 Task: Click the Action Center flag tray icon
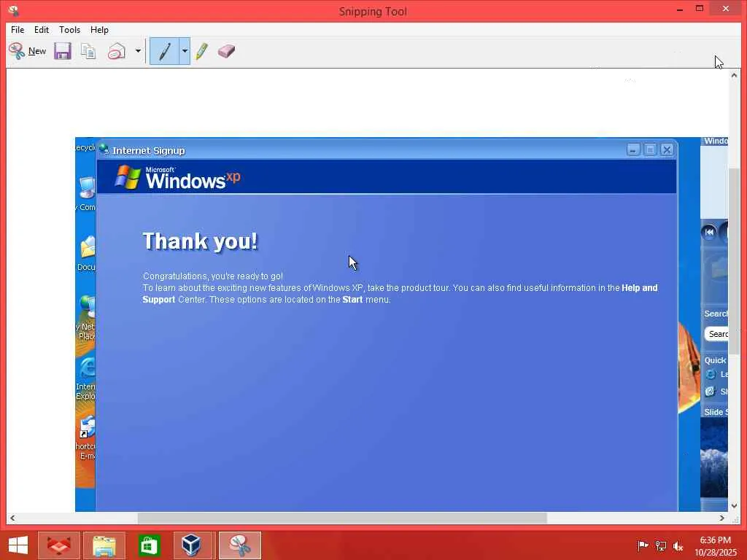pos(643,545)
